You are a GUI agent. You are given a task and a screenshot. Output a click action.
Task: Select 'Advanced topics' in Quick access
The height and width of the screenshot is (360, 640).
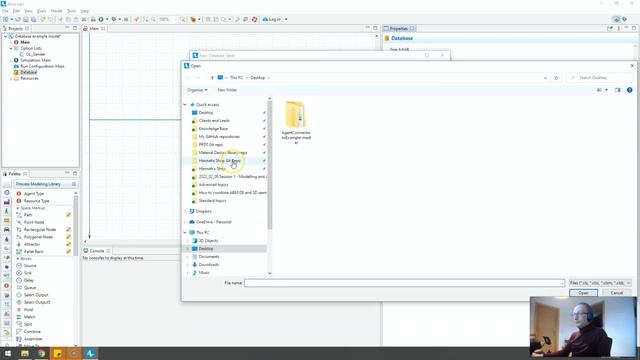point(213,184)
